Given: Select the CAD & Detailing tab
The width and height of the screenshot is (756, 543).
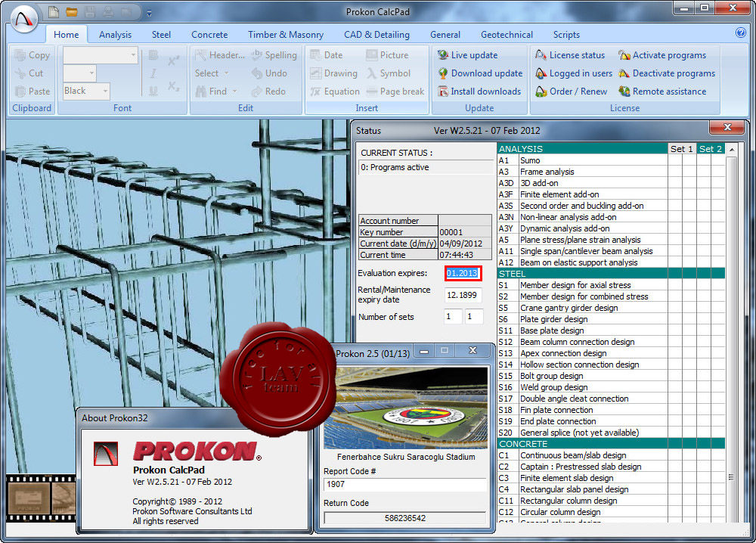Looking at the screenshot, I should pos(376,35).
